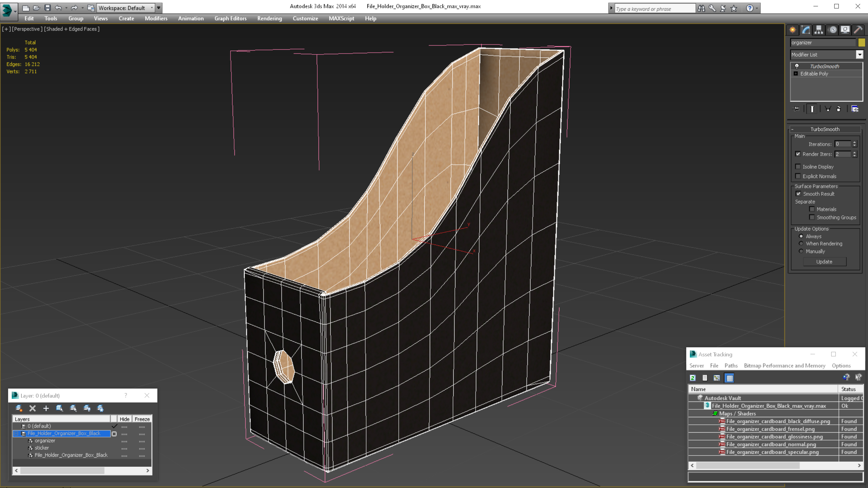This screenshot has height=488, width=868.
Task: Expand Editable Poly sub-object tree
Action: tap(796, 74)
